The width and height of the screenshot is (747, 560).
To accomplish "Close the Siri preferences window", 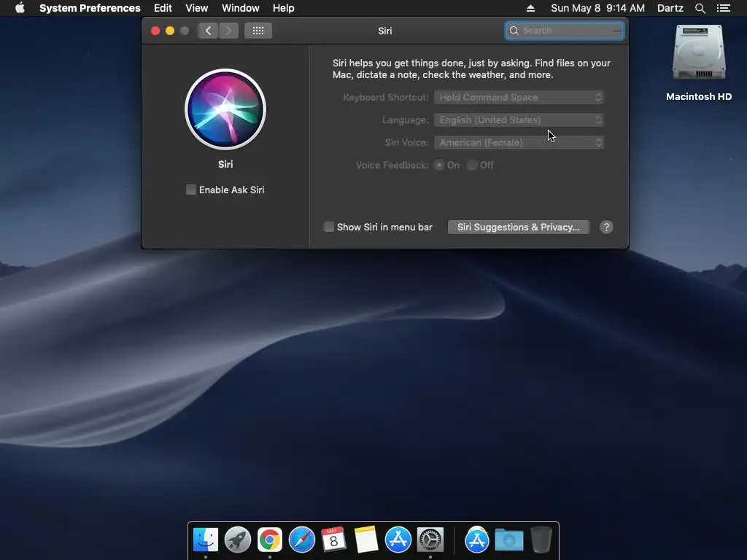I will coord(155,31).
